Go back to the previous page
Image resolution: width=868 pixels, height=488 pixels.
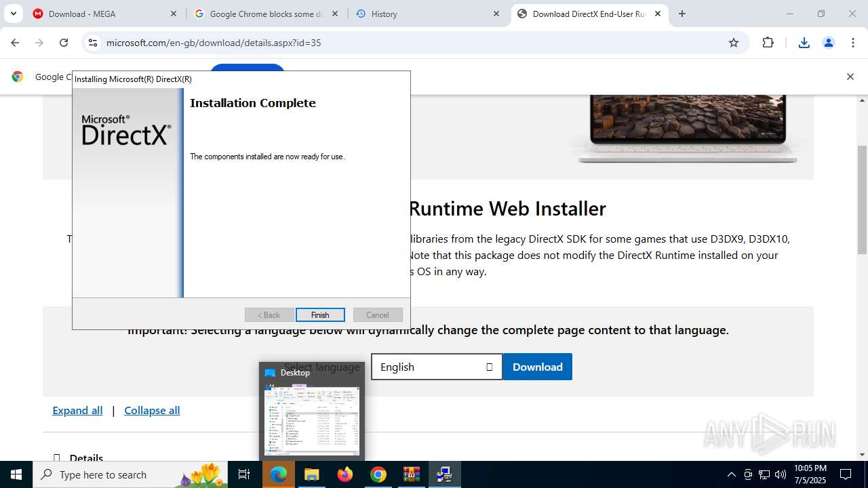pyautogui.click(x=15, y=43)
